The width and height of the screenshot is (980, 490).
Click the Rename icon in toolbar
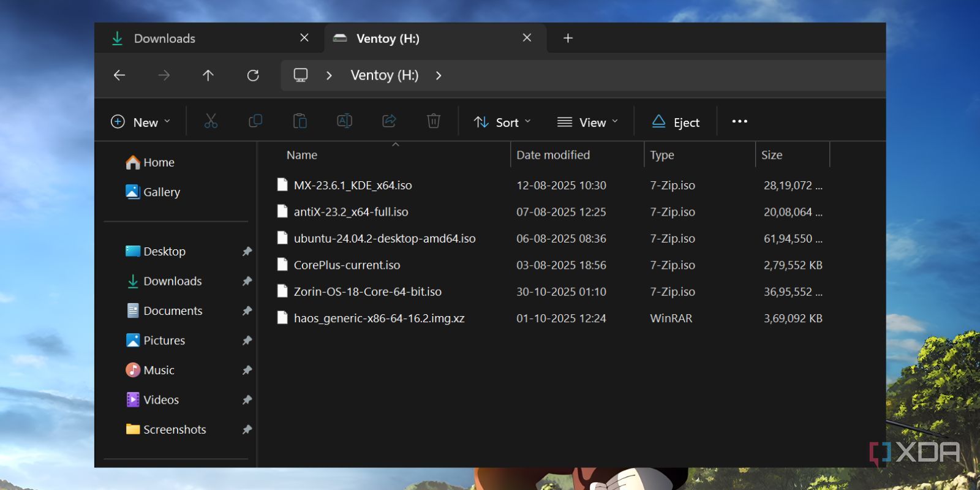point(345,121)
